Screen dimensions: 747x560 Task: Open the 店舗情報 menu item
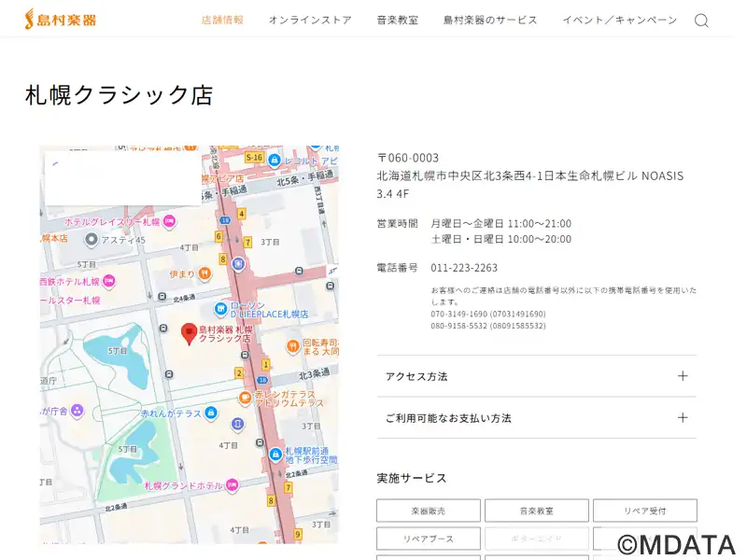click(222, 20)
